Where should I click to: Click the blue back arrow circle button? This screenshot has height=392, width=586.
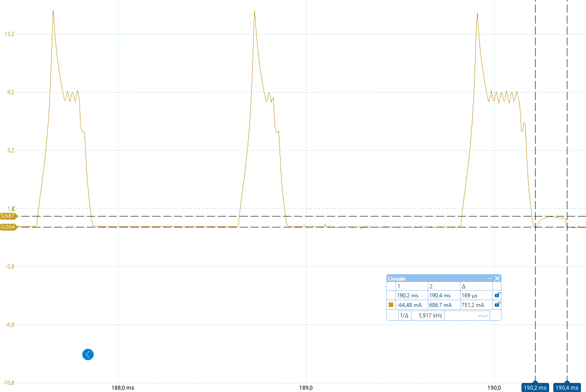[x=88, y=354]
